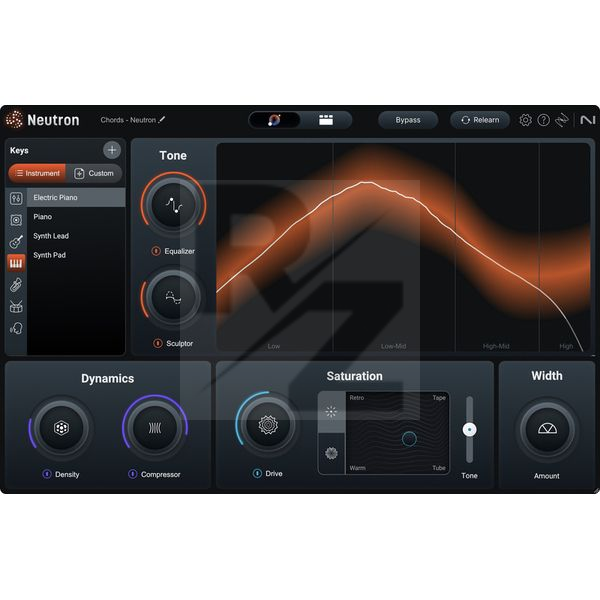The image size is (600, 600).
Task: Disable the Compressor power button
Action: point(132,474)
